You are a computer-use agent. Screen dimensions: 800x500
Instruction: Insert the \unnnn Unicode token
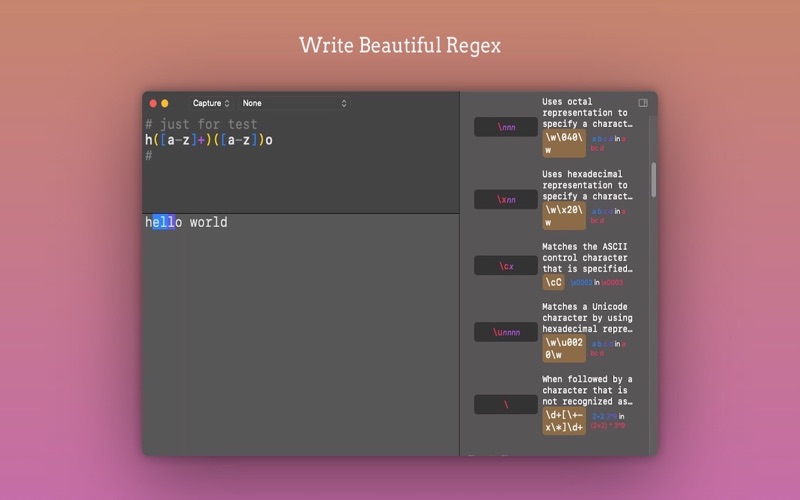(506, 332)
